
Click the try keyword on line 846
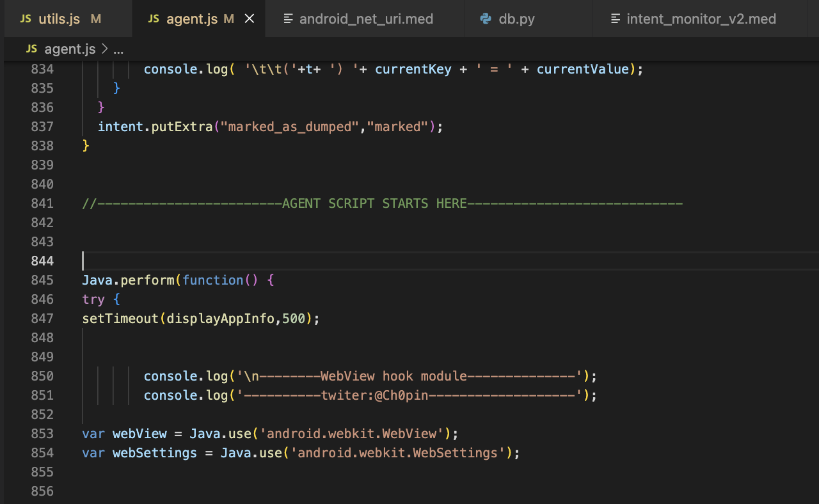[x=93, y=299]
